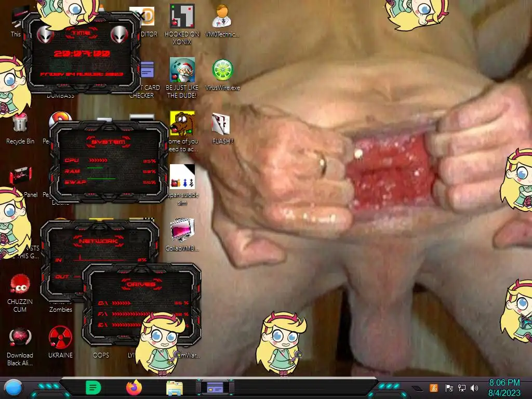Click the Zombies desktop label
Viewport: 532px width, 399px height.
point(61,310)
